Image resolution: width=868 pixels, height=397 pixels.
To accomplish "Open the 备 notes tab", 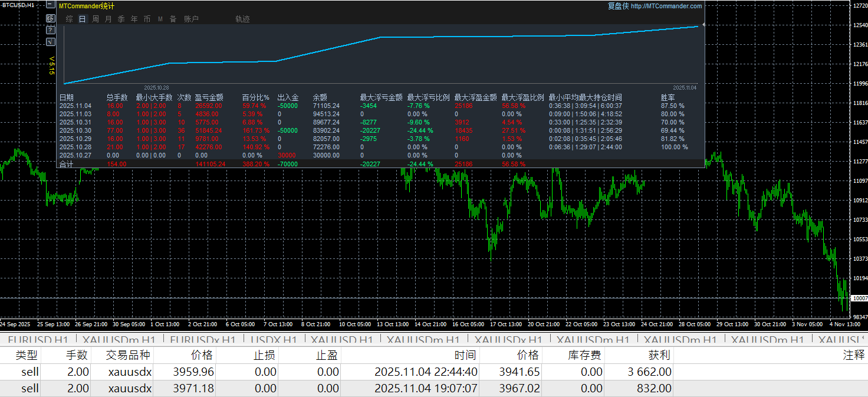I will 173,19.
